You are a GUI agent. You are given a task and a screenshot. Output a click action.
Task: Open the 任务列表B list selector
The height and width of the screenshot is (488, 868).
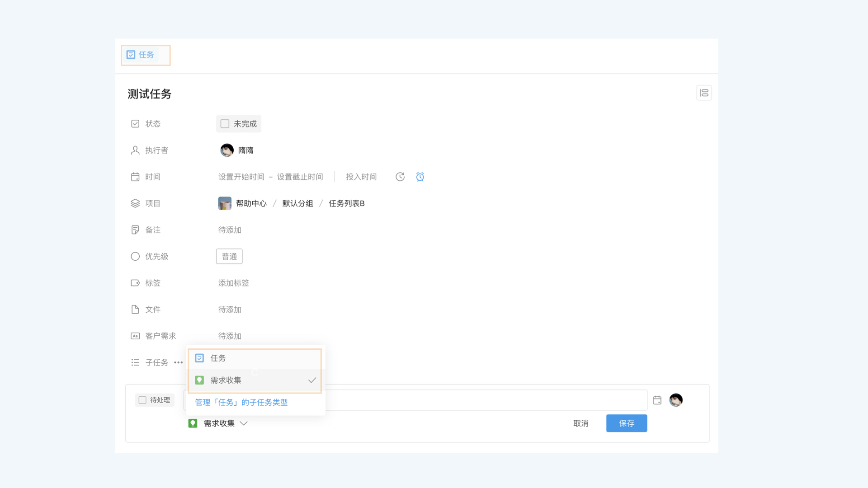[346, 203]
